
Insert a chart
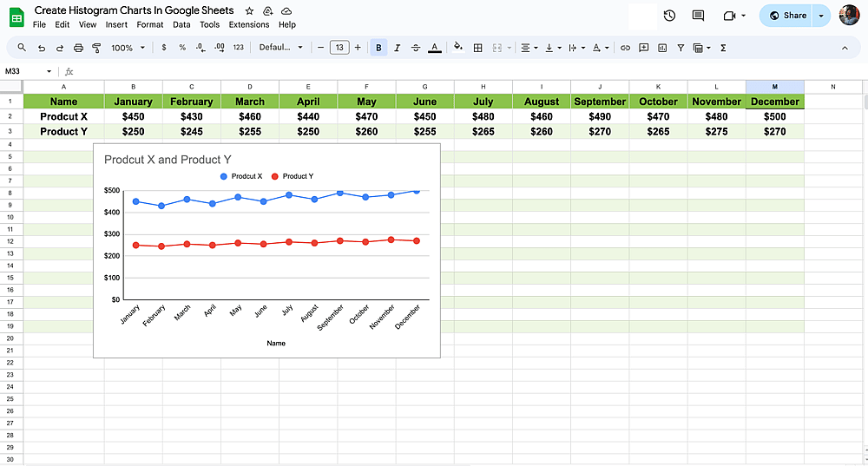click(x=662, y=48)
